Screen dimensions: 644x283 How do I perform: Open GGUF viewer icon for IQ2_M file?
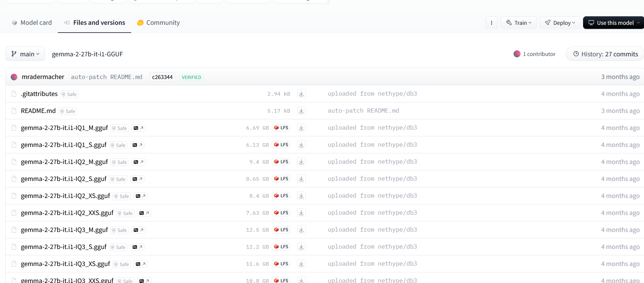click(138, 162)
